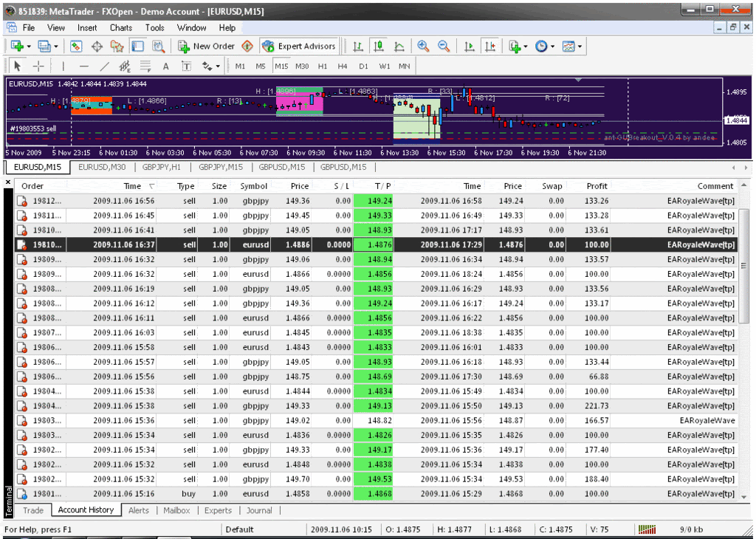756x539 pixels.
Task: Switch to the Trade tab in Terminal
Action: 32,510
